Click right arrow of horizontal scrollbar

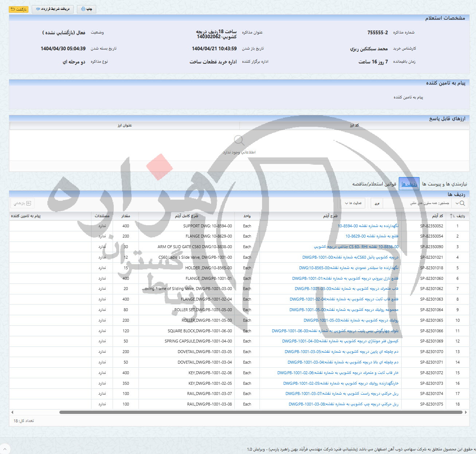pos(466,412)
